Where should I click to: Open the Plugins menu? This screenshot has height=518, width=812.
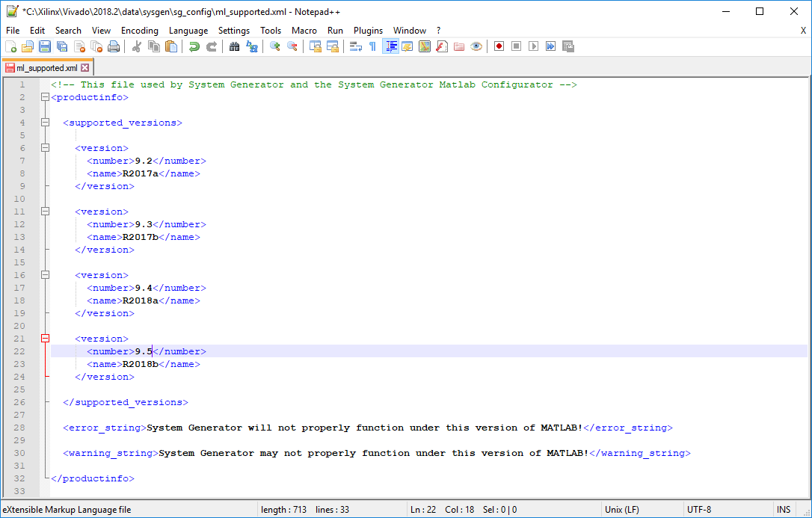tap(368, 31)
